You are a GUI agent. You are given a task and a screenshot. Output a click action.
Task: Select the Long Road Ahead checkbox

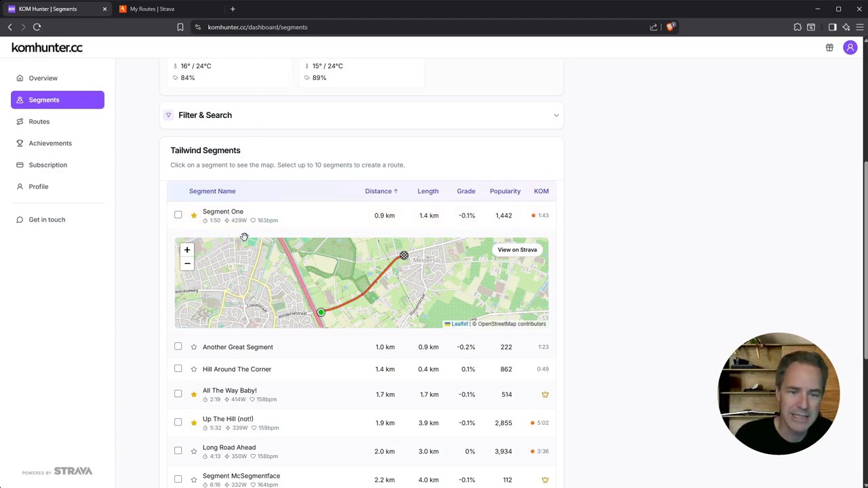[x=178, y=451]
